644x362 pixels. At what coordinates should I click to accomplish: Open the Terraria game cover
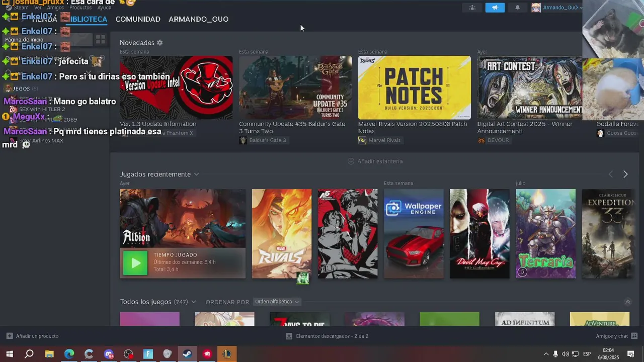point(545,234)
